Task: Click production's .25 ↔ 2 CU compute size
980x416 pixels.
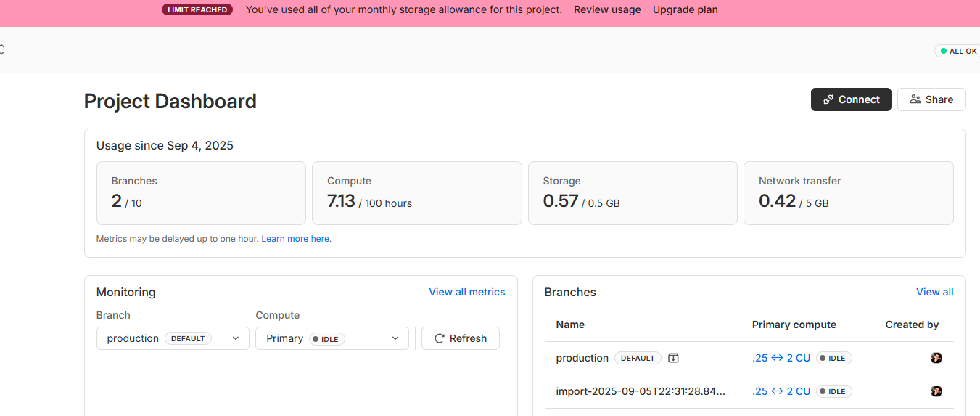Action: click(781, 358)
